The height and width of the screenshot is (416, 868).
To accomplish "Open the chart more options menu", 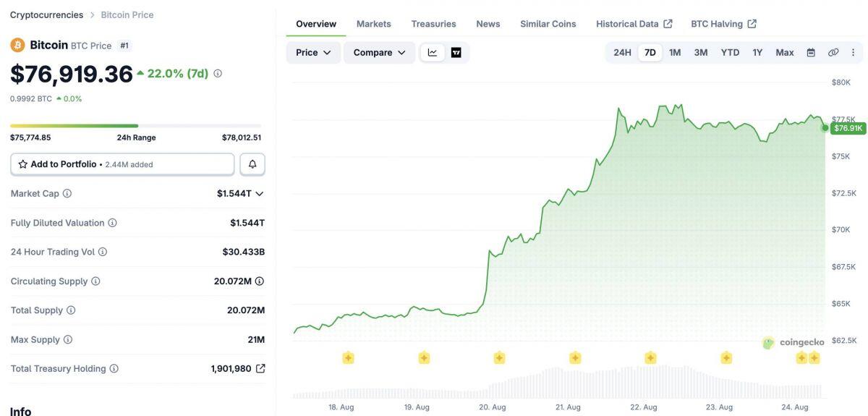I will 853,52.
